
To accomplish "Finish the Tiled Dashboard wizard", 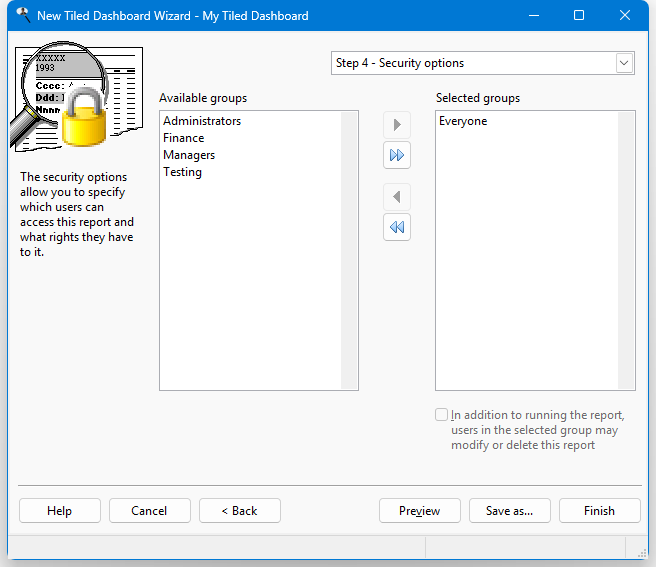I will [x=599, y=511].
